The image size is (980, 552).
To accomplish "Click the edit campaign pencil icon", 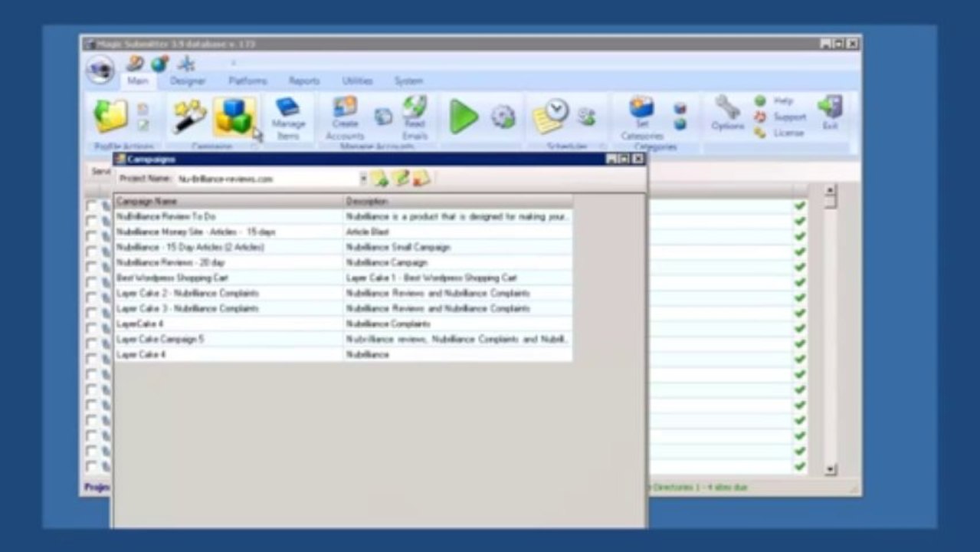I will coord(401,179).
